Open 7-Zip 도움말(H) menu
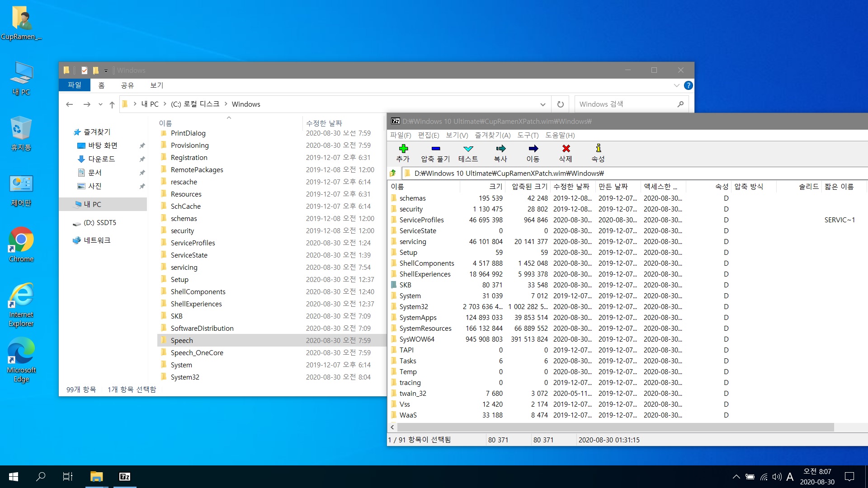868x488 pixels. [x=560, y=135]
